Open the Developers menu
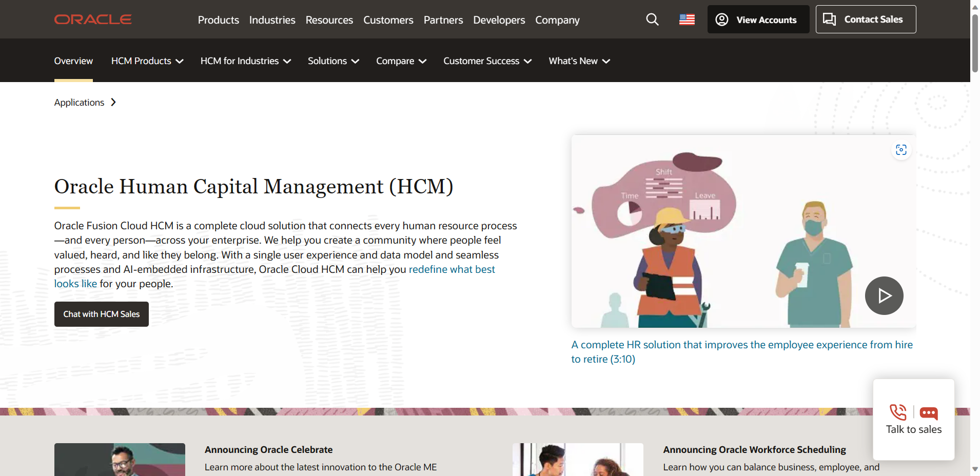The width and height of the screenshot is (980, 476). (x=499, y=20)
